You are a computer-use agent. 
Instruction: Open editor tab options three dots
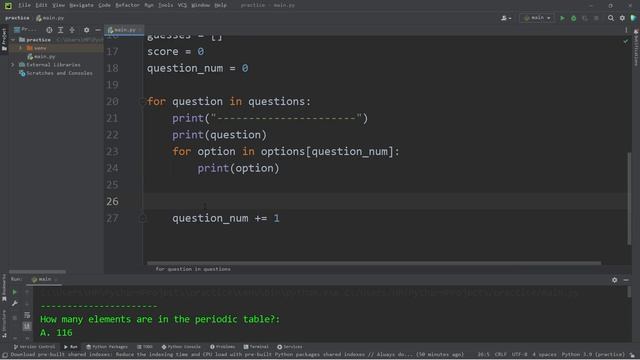tap(626, 30)
